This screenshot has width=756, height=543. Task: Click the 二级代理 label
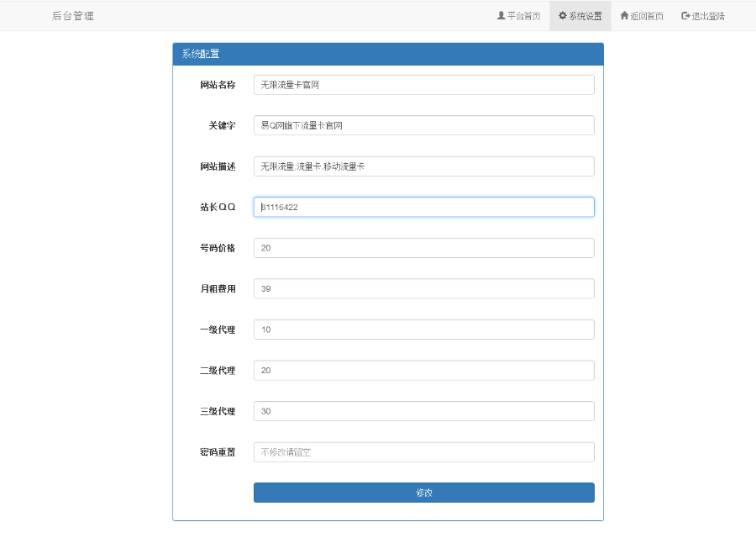[x=218, y=370]
